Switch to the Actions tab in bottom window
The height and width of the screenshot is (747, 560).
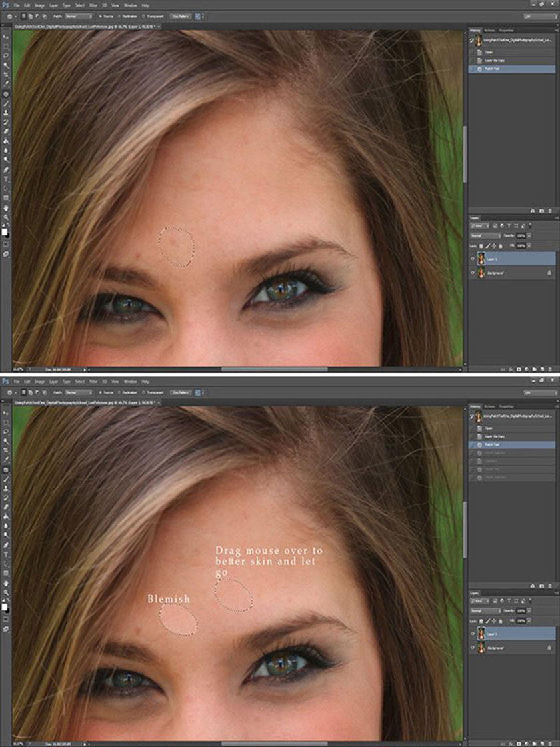click(x=489, y=405)
